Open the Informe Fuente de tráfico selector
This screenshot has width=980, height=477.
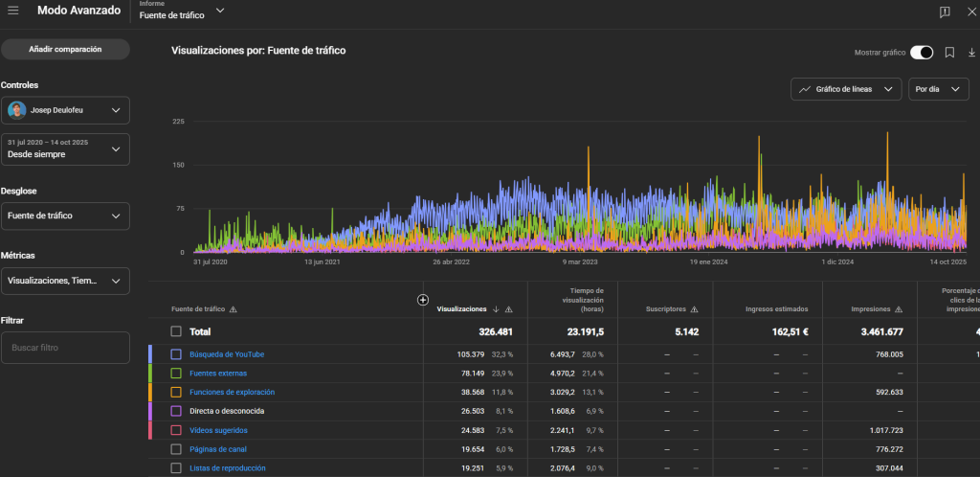182,11
